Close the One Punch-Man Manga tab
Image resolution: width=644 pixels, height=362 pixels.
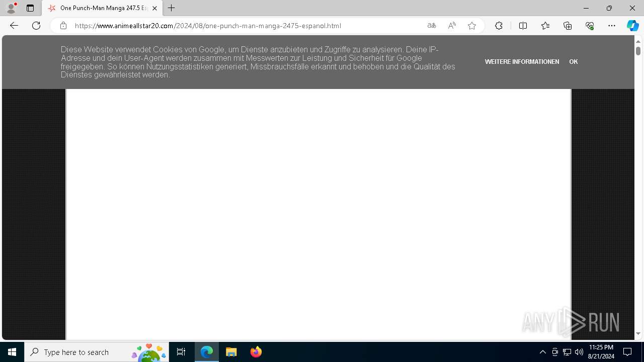155,8
